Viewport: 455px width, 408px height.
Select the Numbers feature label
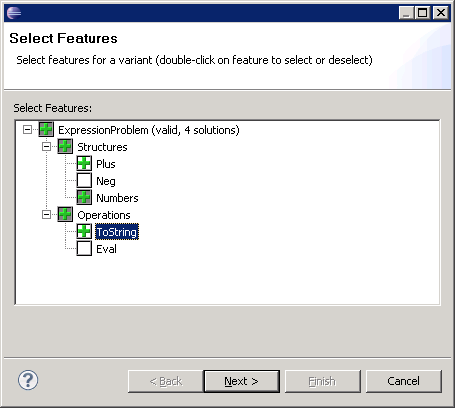[x=117, y=198]
